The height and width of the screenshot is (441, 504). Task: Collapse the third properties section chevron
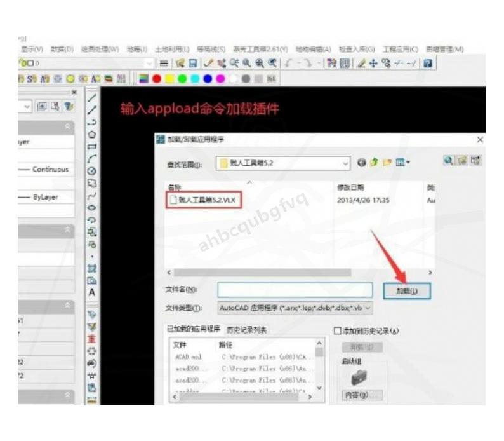pos(67,305)
